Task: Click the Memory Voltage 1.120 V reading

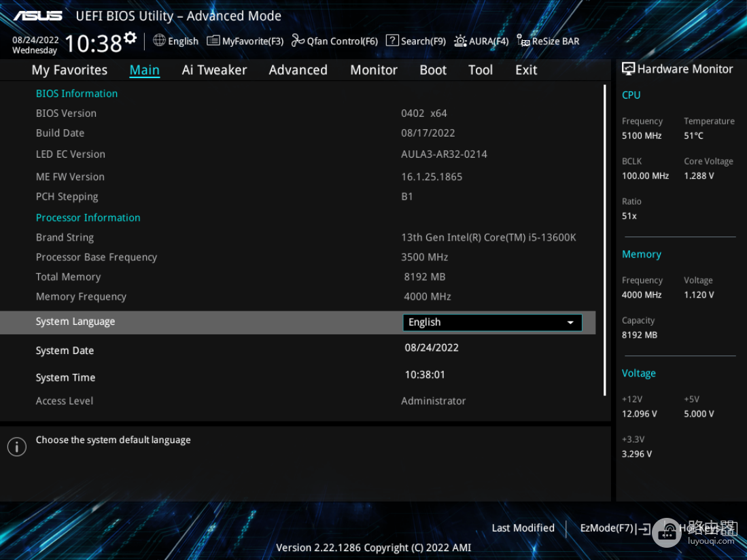Action: point(699,295)
